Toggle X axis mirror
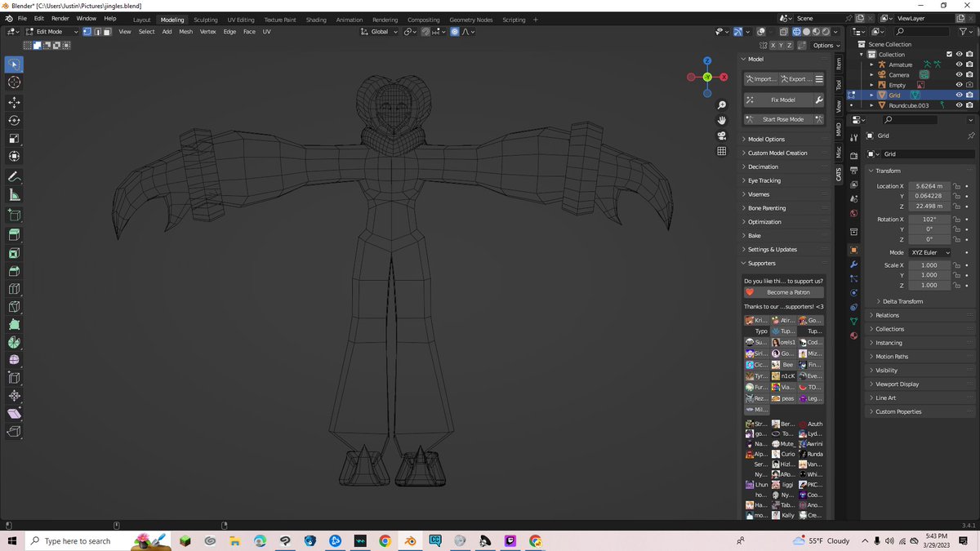The width and height of the screenshot is (980, 551). point(773,46)
